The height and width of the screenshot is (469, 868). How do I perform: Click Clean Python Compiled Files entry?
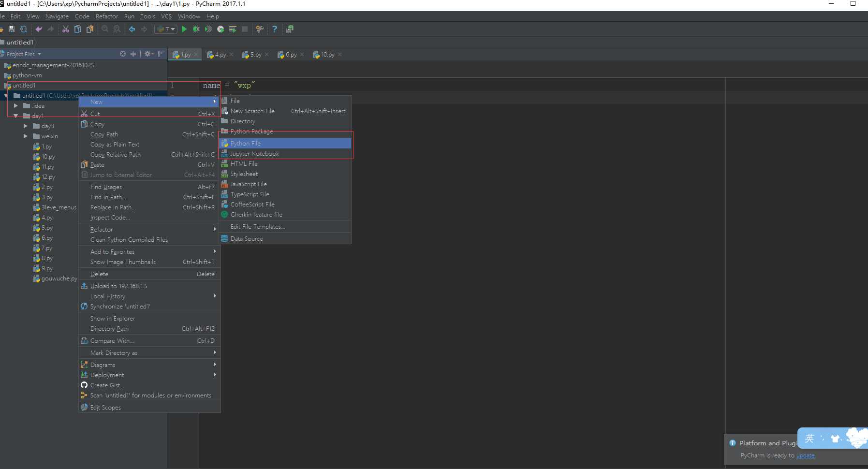point(149,239)
